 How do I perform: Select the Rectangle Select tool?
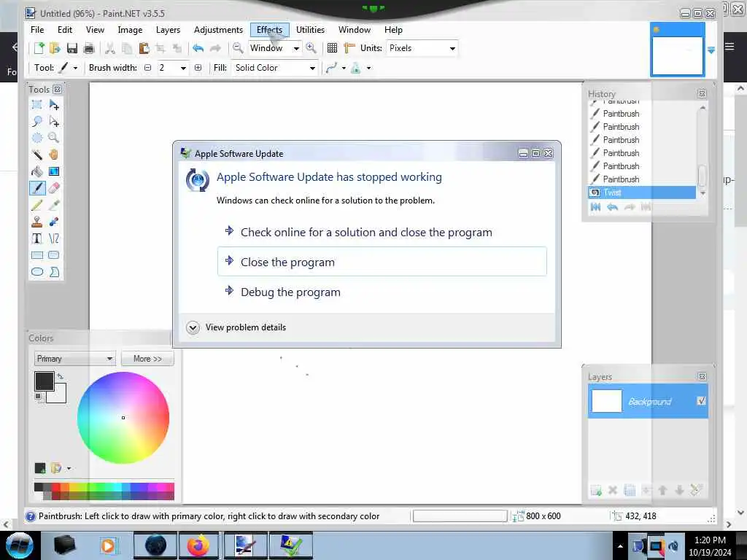click(x=36, y=105)
